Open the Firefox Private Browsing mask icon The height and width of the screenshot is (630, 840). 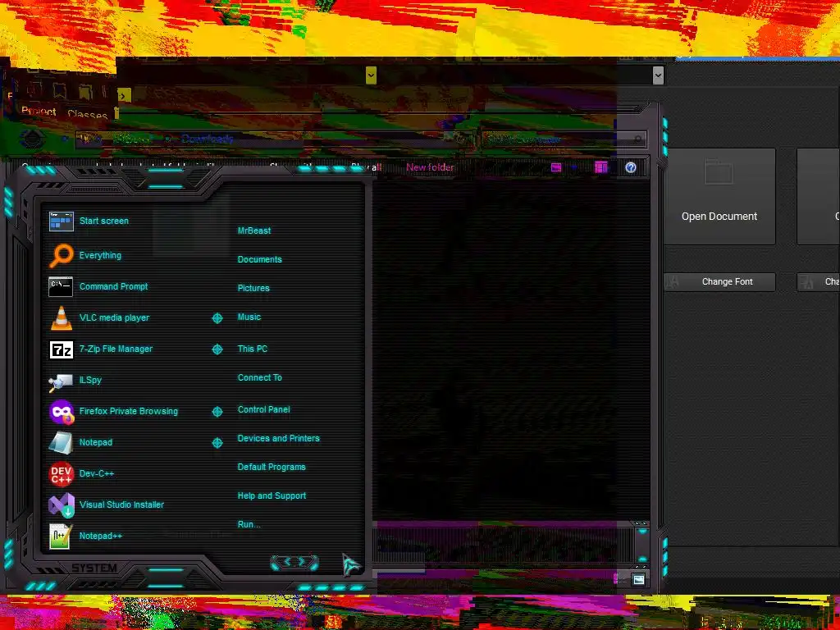click(62, 412)
